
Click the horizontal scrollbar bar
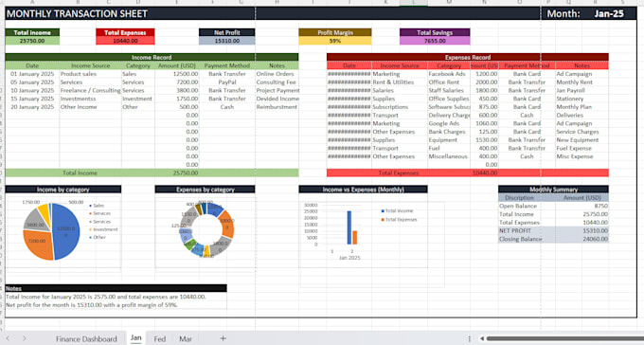pyautogui.click(x=565, y=338)
